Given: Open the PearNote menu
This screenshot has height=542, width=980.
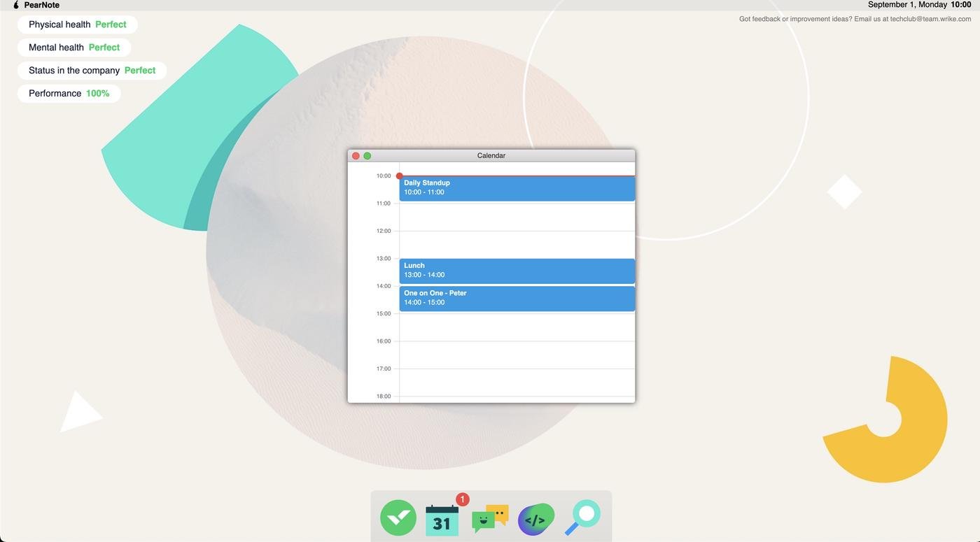Looking at the screenshot, I should [41, 5].
